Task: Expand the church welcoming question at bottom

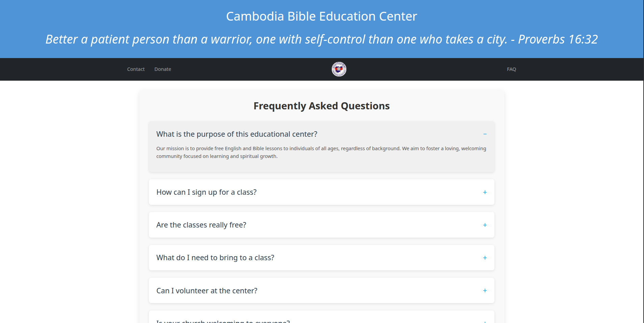Action: [x=223, y=321]
